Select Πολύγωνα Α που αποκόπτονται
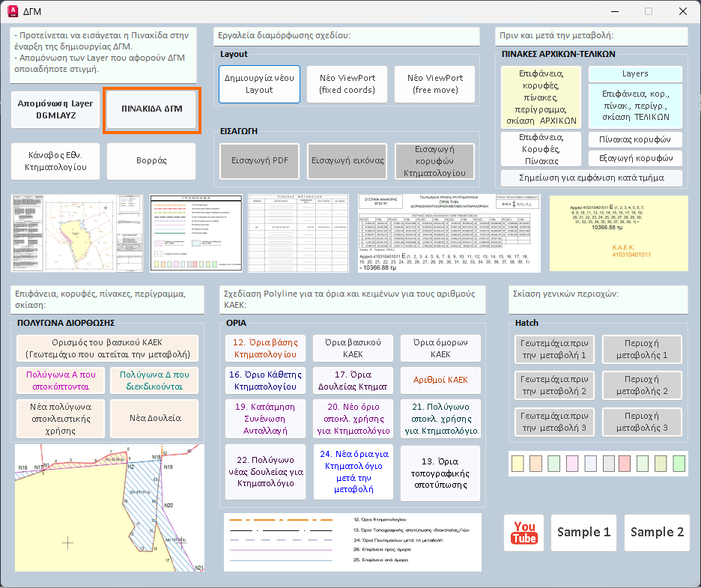This screenshot has width=701, height=588. pos(61,381)
